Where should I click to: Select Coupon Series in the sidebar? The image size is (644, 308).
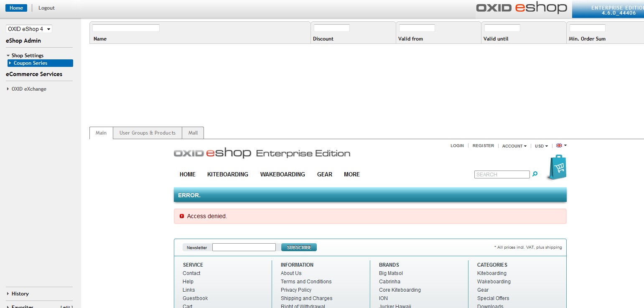[31, 63]
